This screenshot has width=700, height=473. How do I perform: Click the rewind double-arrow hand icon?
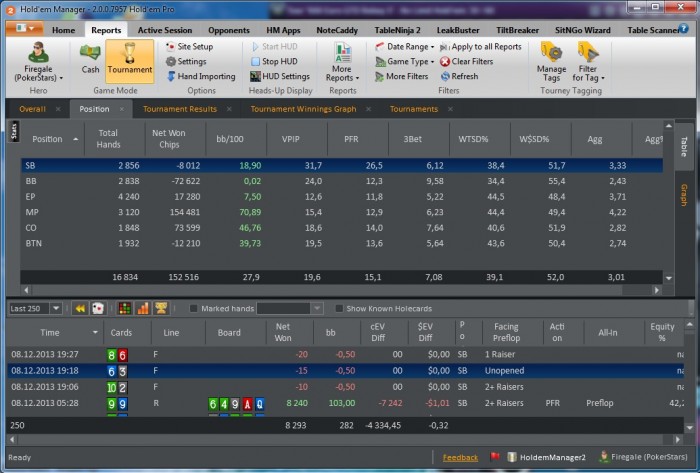(x=80, y=308)
